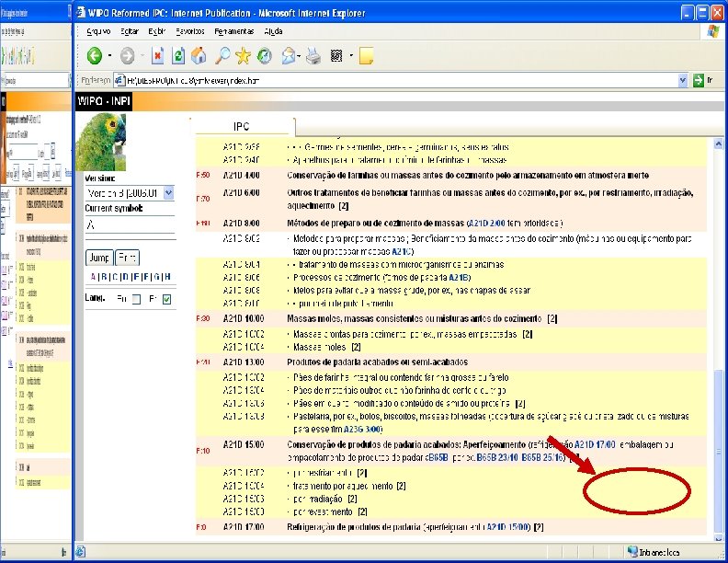The height and width of the screenshot is (563, 728).
Task: Click in the address bar URL field
Action: [402, 80]
